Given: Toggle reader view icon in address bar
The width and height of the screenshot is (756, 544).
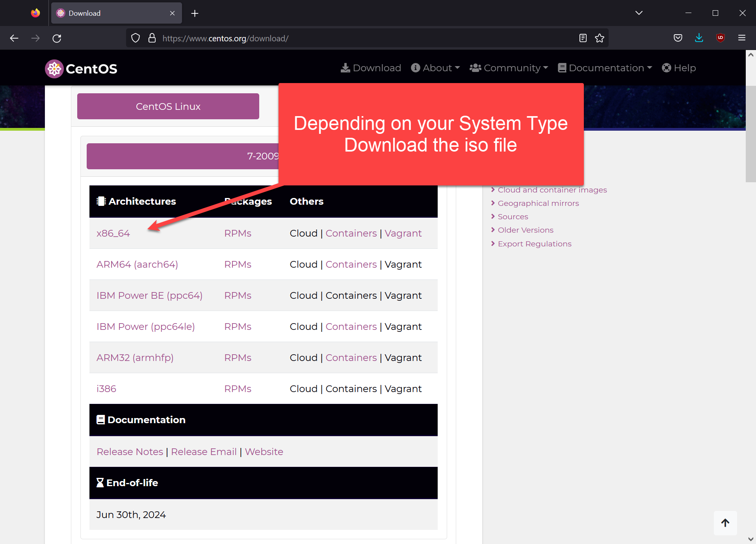Looking at the screenshot, I should [x=583, y=38].
